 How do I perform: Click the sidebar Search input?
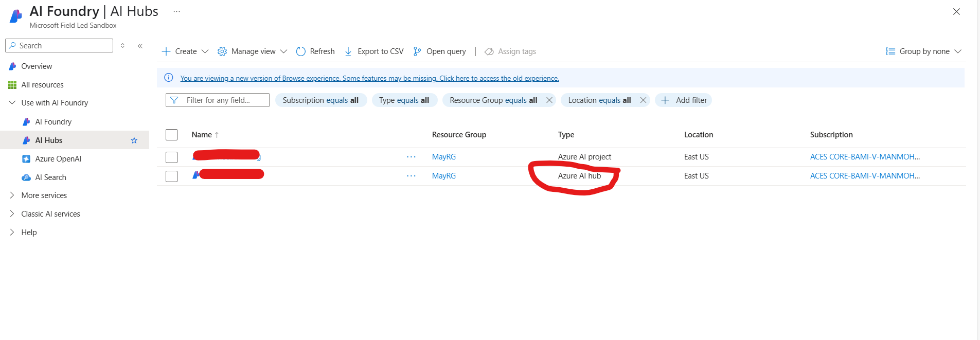[59, 45]
